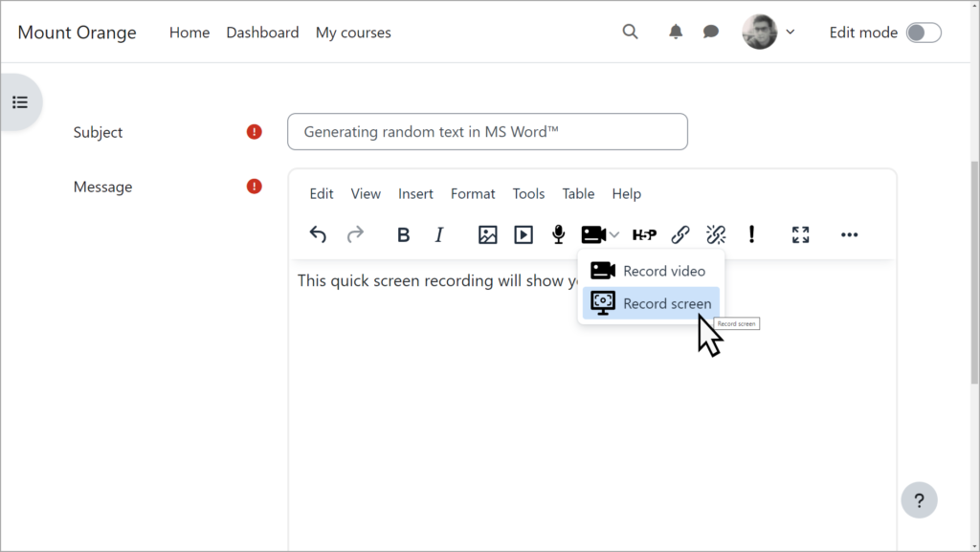The image size is (980, 552).
Task: Open the record video dropdown chevron
Action: (x=613, y=234)
